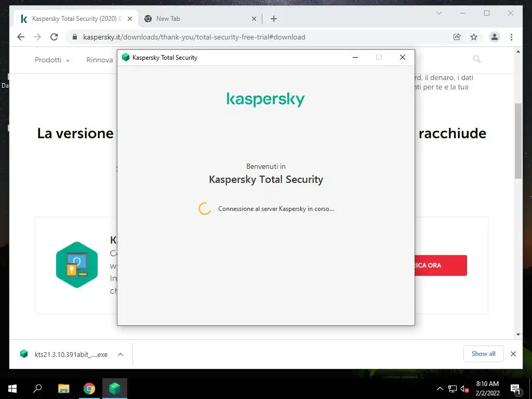Click the hexagonal Kaspersky product icon
532x399 pixels.
pos(77,264)
